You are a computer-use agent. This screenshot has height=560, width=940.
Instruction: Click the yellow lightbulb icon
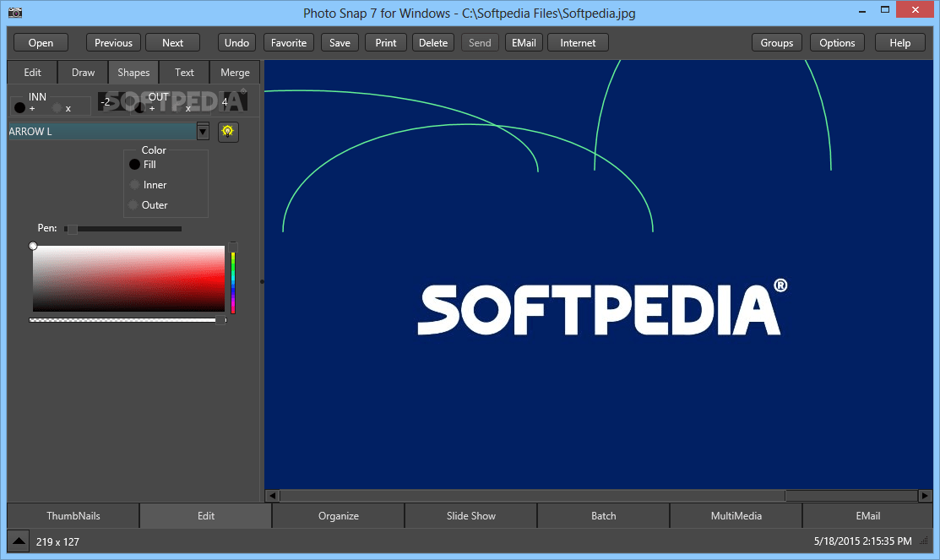[227, 132]
